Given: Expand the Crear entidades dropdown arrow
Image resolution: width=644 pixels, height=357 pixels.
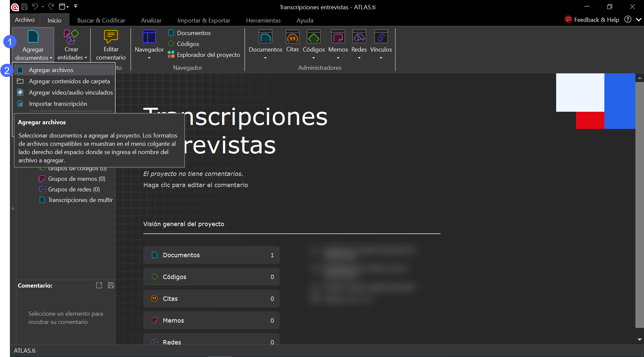Looking at the screenshot, I should 86,58.
